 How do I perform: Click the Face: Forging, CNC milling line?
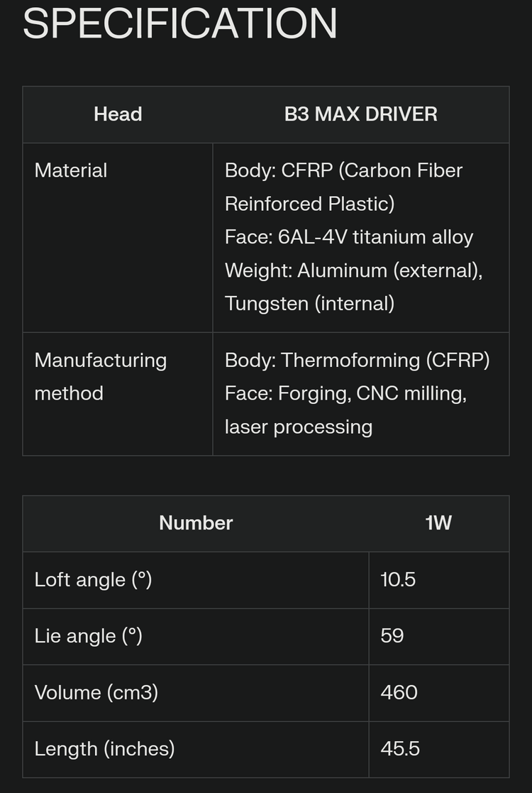click(345, 393)
